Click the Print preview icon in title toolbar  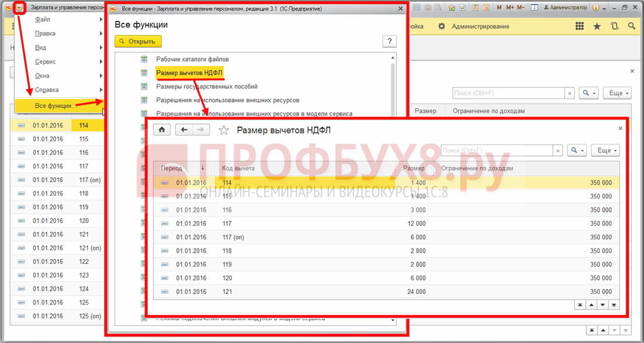[438, 8]
